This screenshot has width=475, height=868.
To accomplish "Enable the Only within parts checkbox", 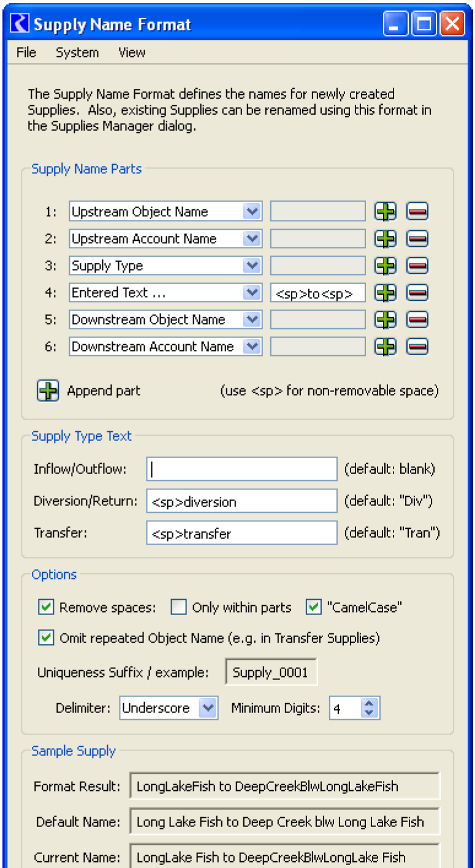I will 179,607.
